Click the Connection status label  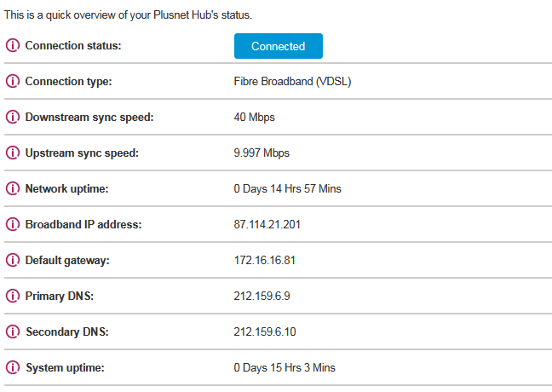73,45
